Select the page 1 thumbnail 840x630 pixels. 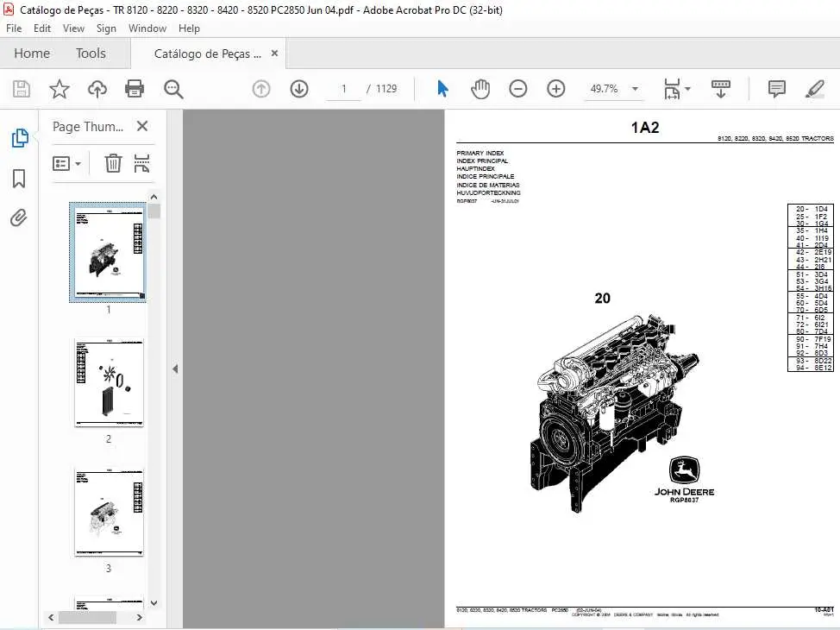(x=108, y=253)
